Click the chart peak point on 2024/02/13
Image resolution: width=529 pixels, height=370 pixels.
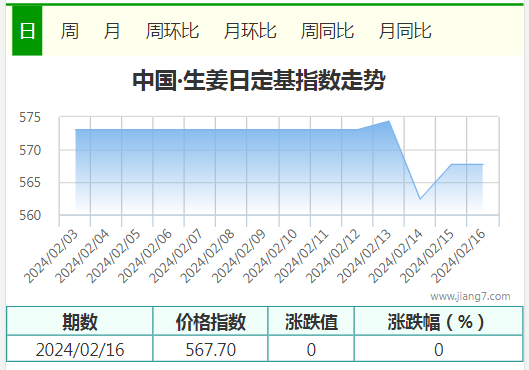point(389,121)
